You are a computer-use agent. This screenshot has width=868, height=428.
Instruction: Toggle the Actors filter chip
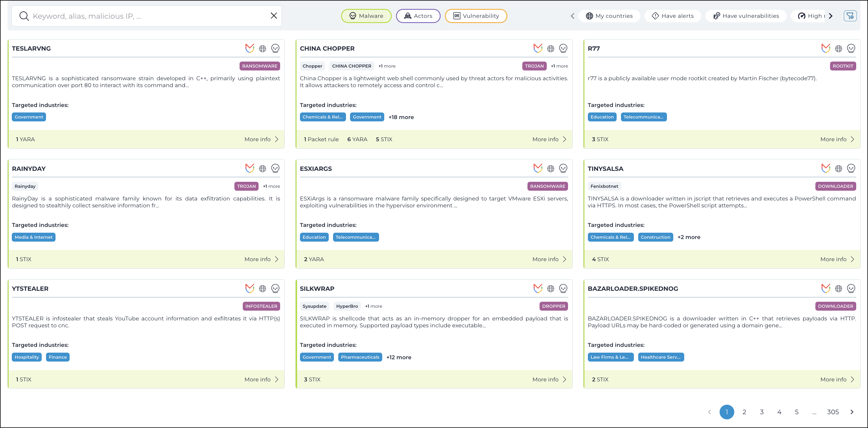point(418,16)
